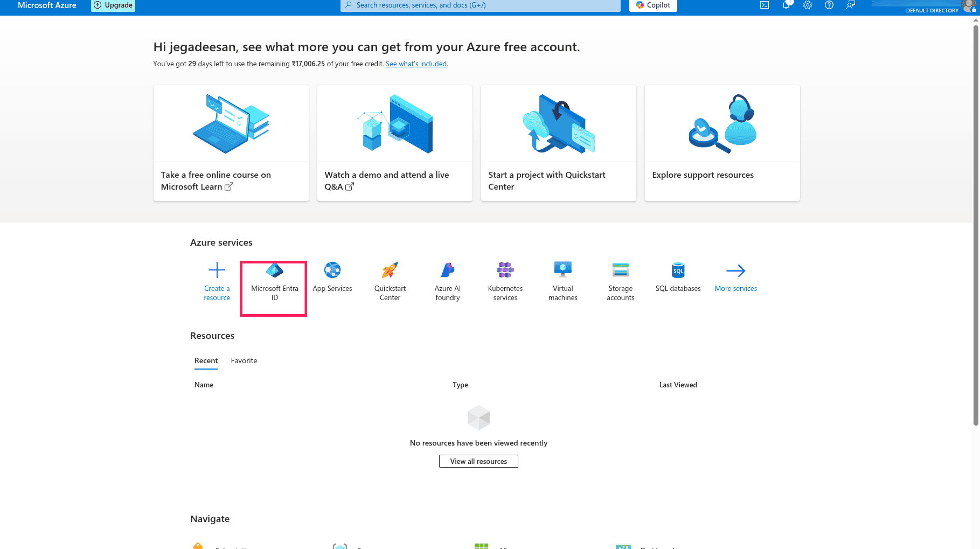Image resolution: width=980 pixels, height=549 pixels.
Task: Open Azure AI foundry icon
Action: [x=448, y=270]
